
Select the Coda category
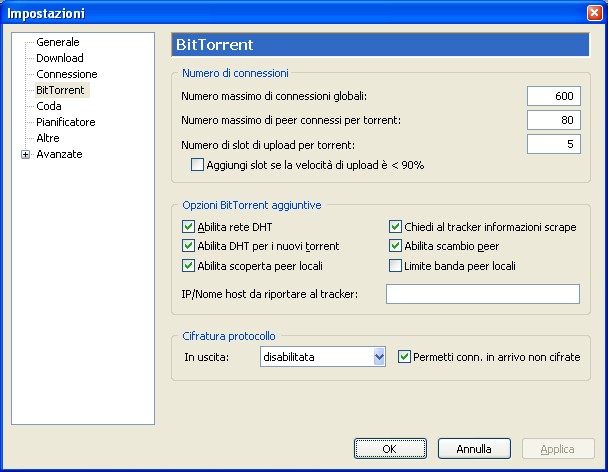pyautogui.click(x=48, y=106)
